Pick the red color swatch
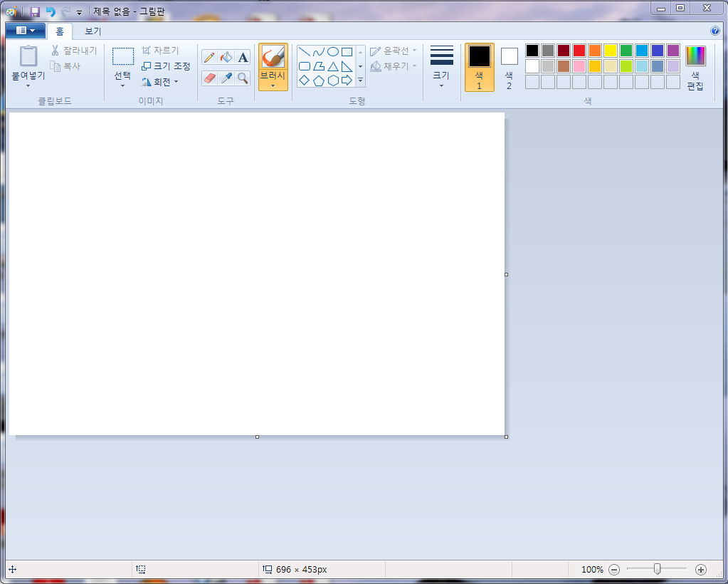Viewport: 728px width, 584px height. pos(579,51)
